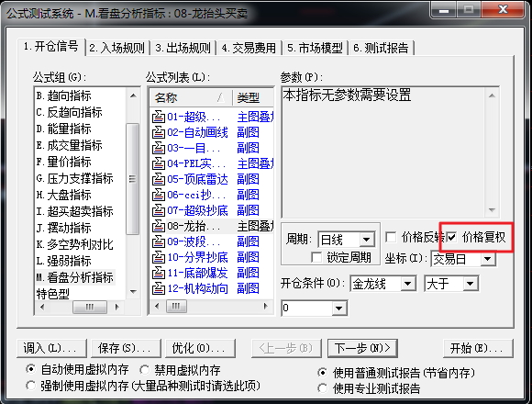Switch to the 2.入场规则 tab
532x404 pixels.
coord(117,48)
